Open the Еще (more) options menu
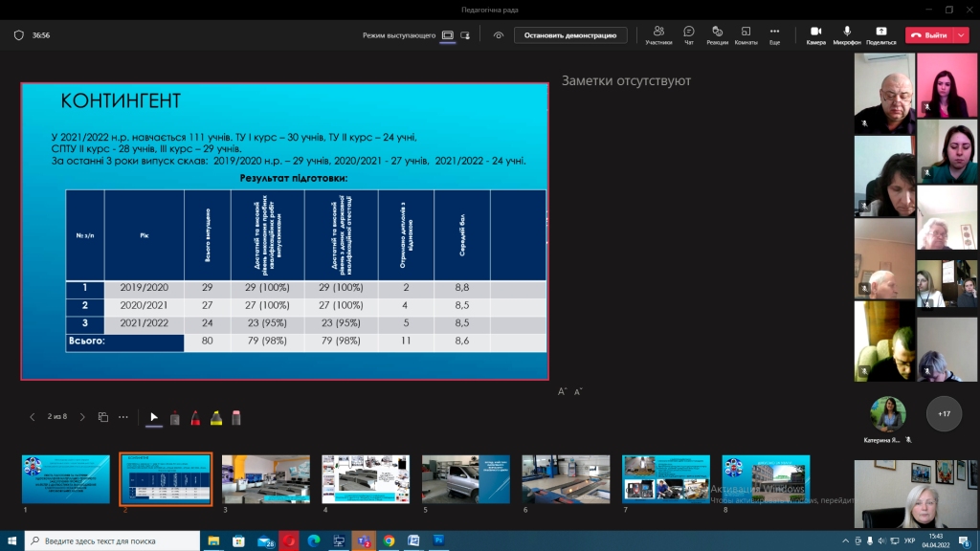The image size is (980, 551). (x=774, y=34)
